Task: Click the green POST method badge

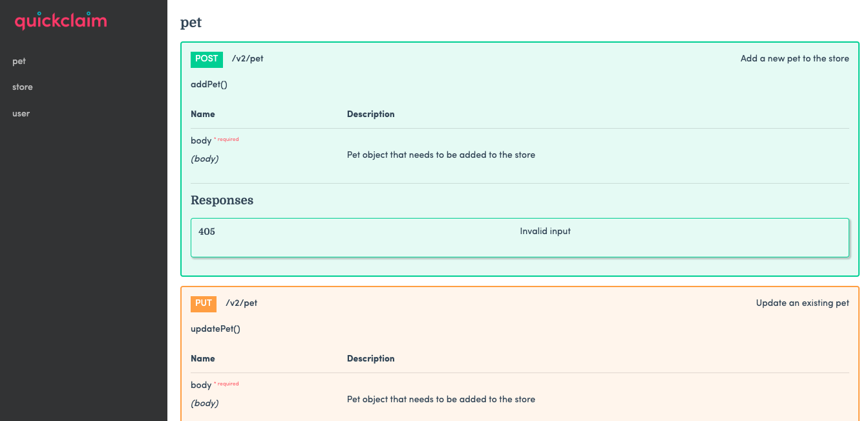Action: [x=207, y=59]
